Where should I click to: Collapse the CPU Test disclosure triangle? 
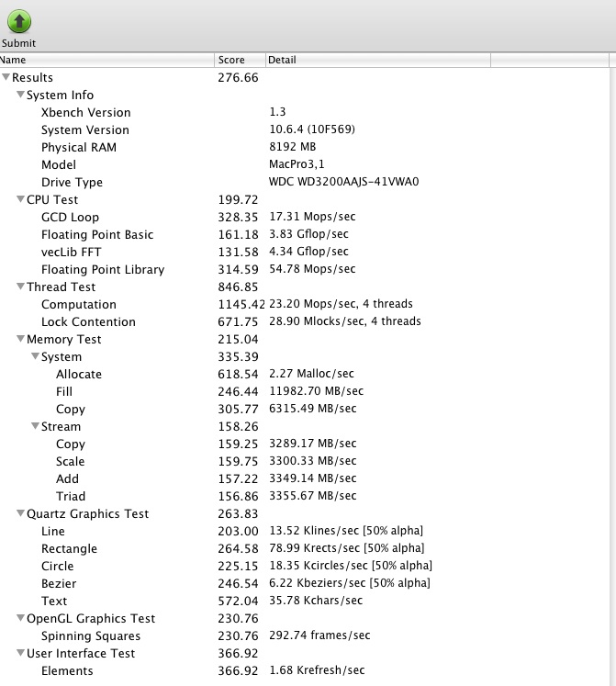(x=20, y=199)
